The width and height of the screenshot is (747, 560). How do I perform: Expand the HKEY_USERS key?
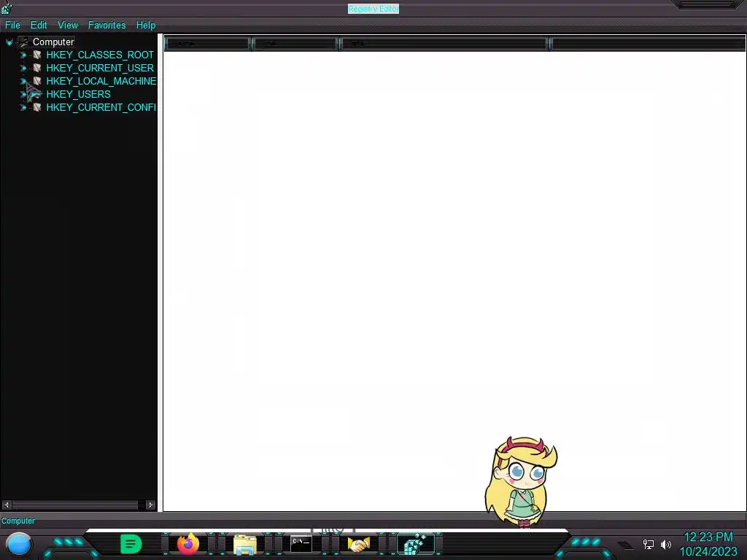(x=23, y=94)
